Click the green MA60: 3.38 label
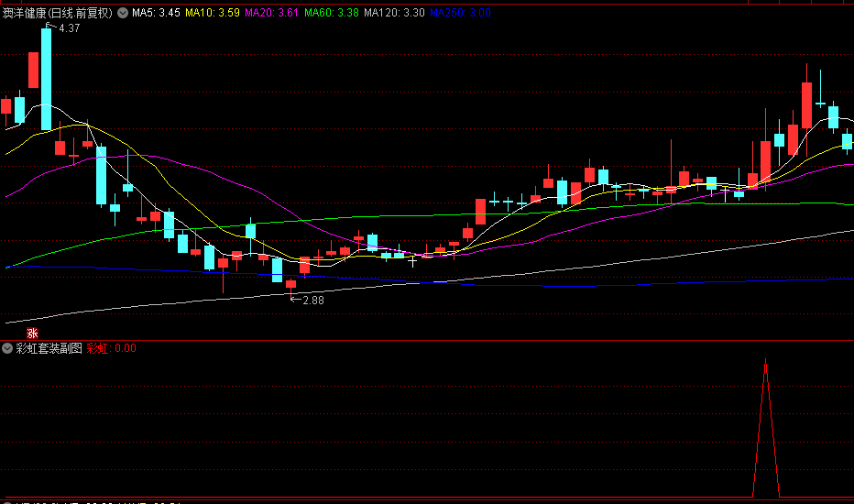 [332, 13]
